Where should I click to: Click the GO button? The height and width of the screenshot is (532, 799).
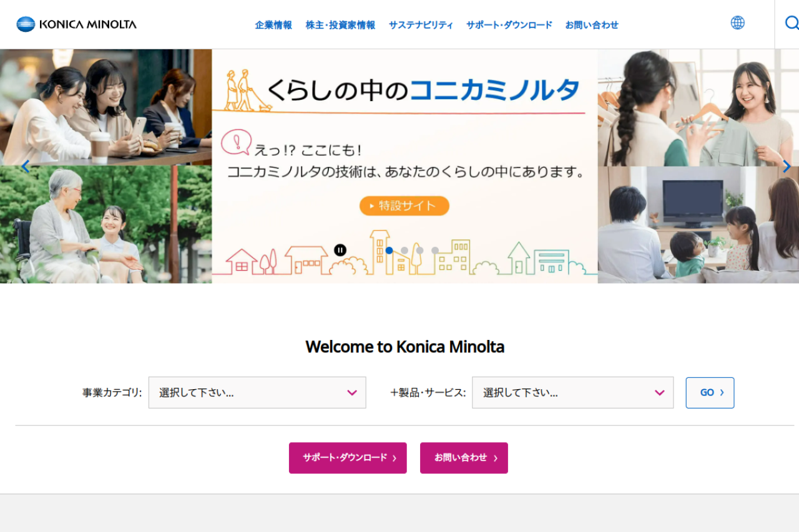tap(710, 393)
